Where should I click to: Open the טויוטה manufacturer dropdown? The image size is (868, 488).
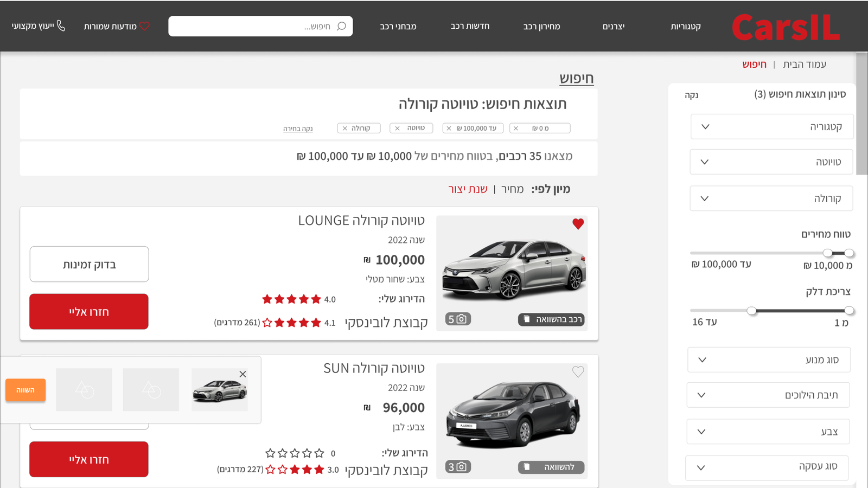pos(771,162)
